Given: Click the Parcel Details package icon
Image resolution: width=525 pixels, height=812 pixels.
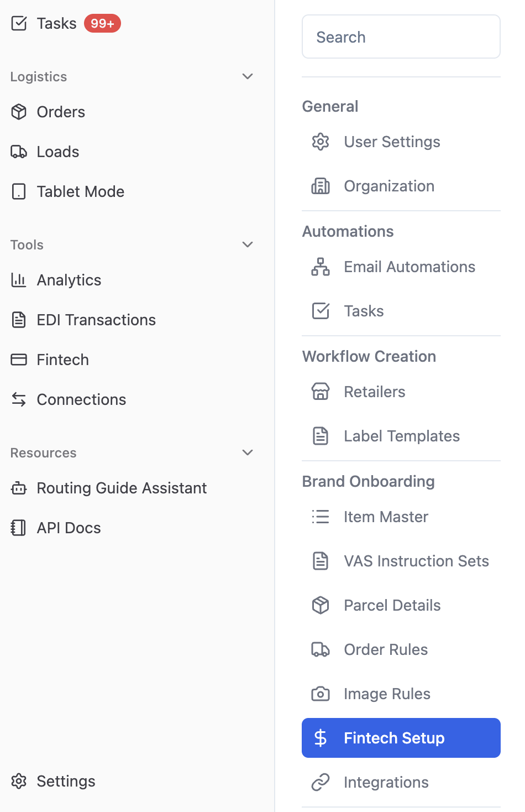Looking at the screenshot, I should (321, 605).
